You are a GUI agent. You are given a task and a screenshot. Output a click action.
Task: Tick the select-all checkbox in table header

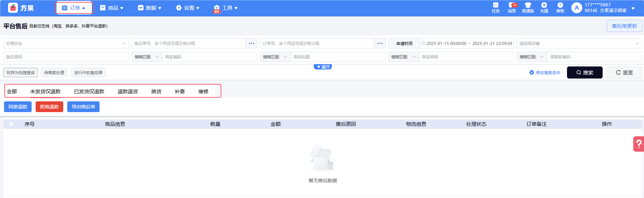tap(11, 124)
